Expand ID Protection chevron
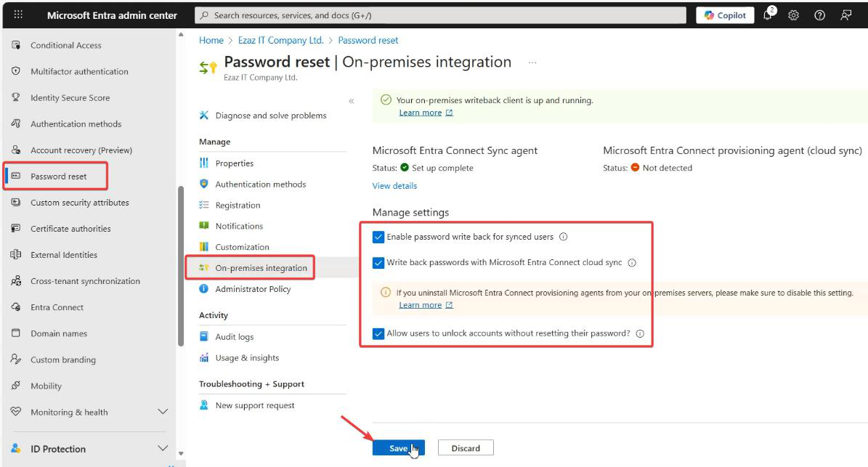The image size is (868, 467). (x=163, y=448)
